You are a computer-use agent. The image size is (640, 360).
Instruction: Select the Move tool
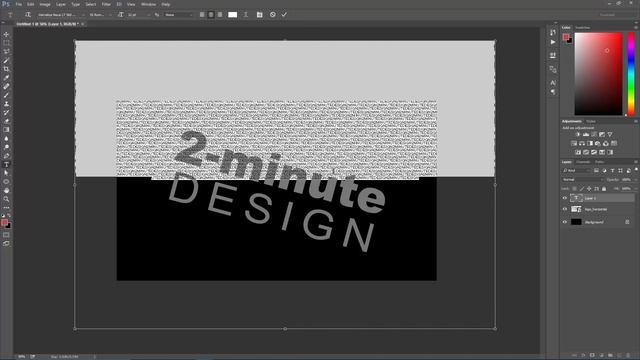tap(6, 34)
